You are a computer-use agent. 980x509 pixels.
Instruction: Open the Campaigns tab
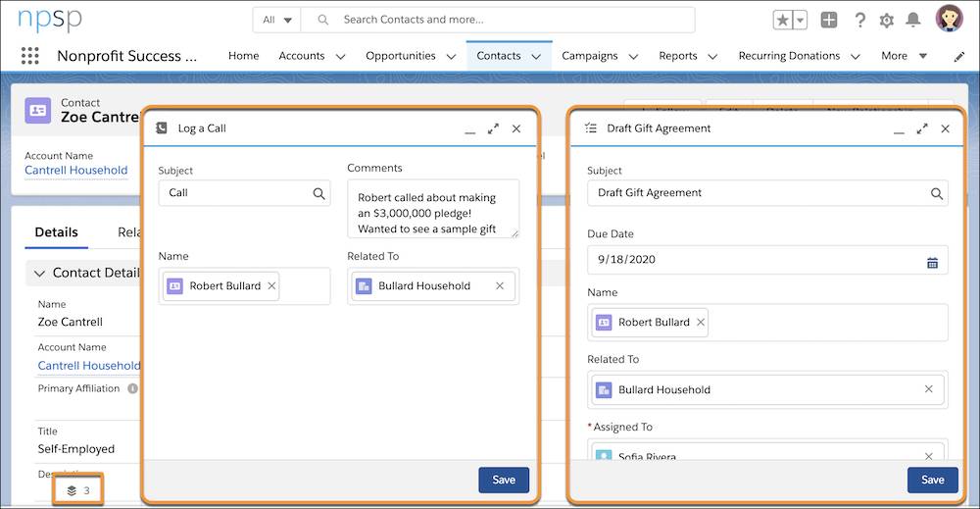589,56
